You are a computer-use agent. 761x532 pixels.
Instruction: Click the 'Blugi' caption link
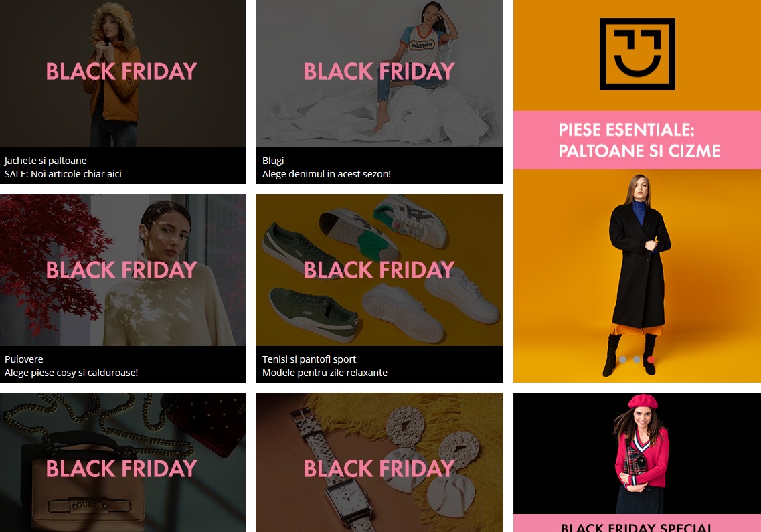pos(273,161)
